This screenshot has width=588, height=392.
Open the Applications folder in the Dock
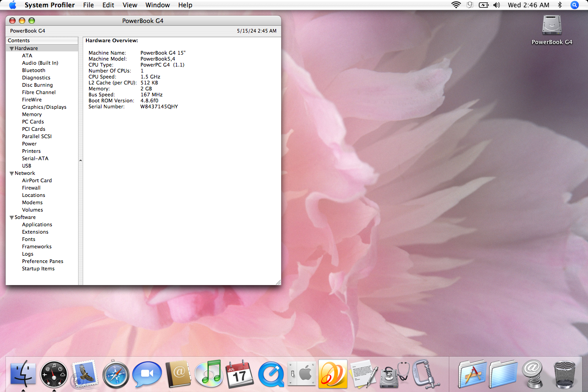coord(472,374)
